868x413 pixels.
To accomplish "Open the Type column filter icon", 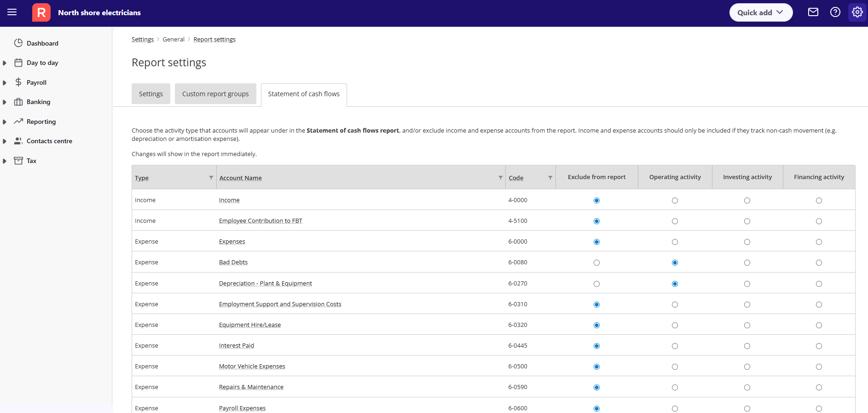I will coord(211,178).
